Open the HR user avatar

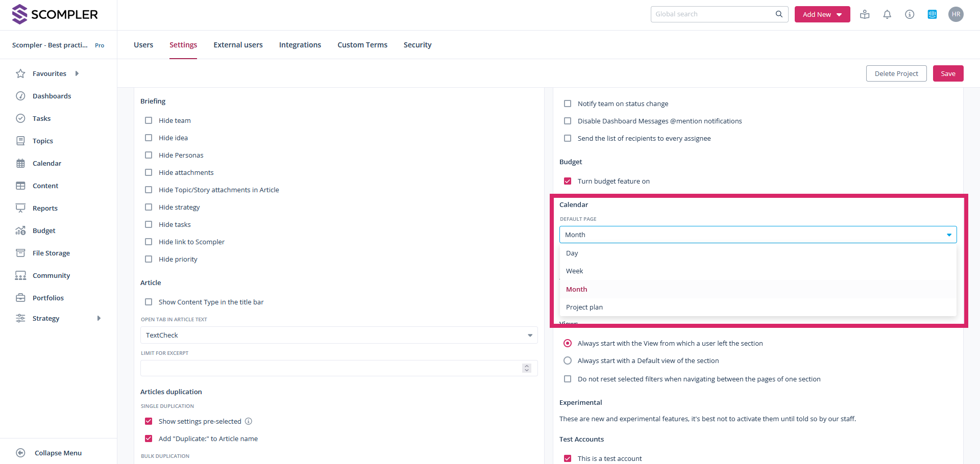click(955, 14)
